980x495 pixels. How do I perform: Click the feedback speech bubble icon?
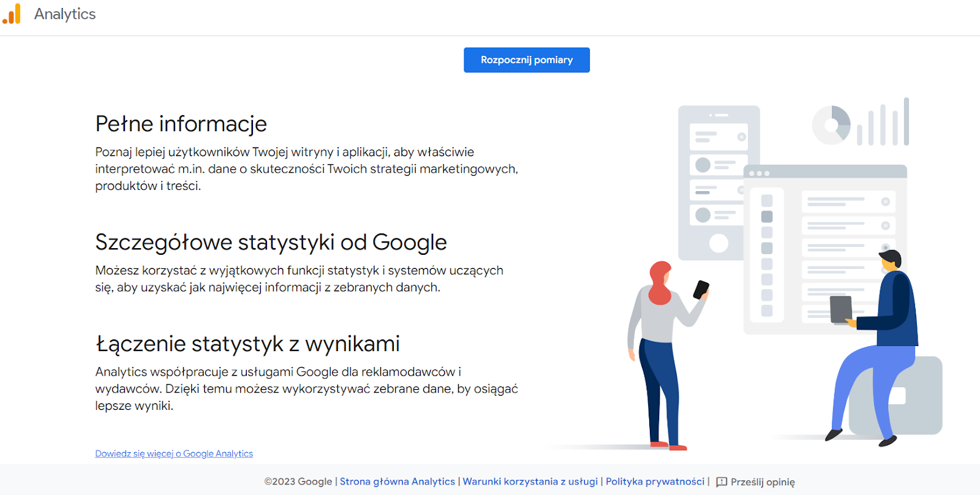pyautogui.click(x=722, y=482)
